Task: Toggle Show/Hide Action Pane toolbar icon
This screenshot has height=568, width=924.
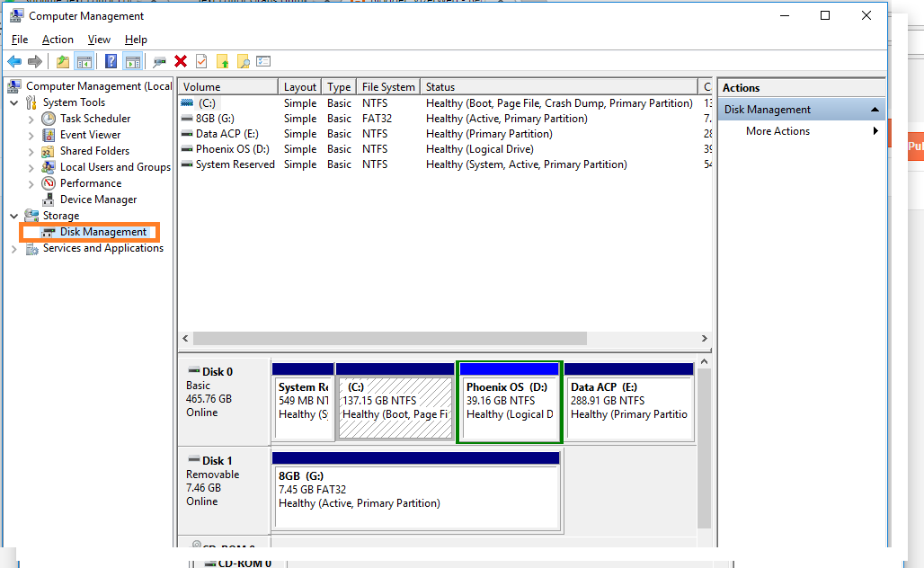Action: coord(133,61)
